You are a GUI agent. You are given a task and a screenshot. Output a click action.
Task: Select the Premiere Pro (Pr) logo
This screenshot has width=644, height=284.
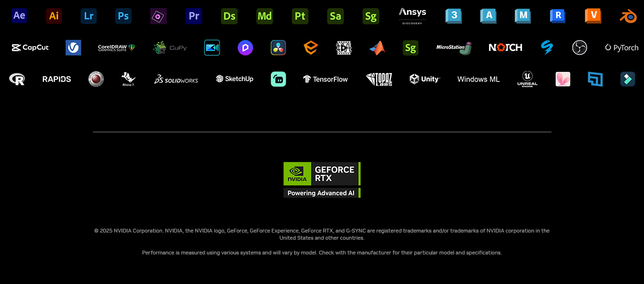(x=194, y=16)
